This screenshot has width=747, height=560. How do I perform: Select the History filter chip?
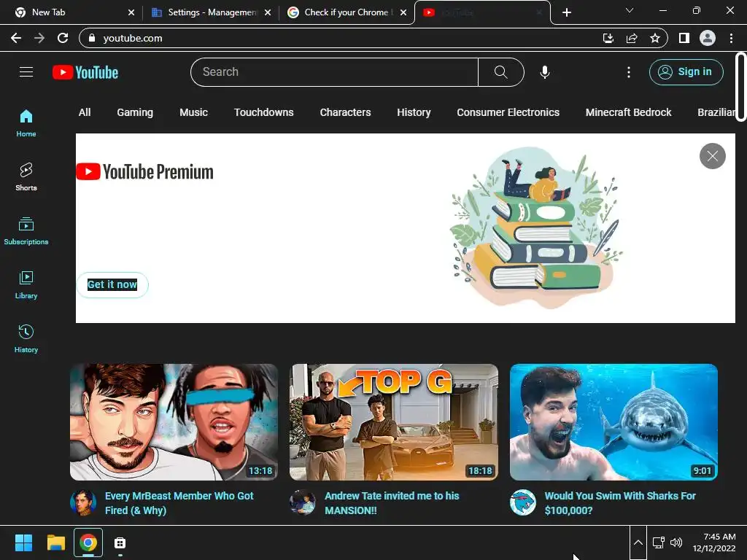pyautogui.click(x=414, y=112)
